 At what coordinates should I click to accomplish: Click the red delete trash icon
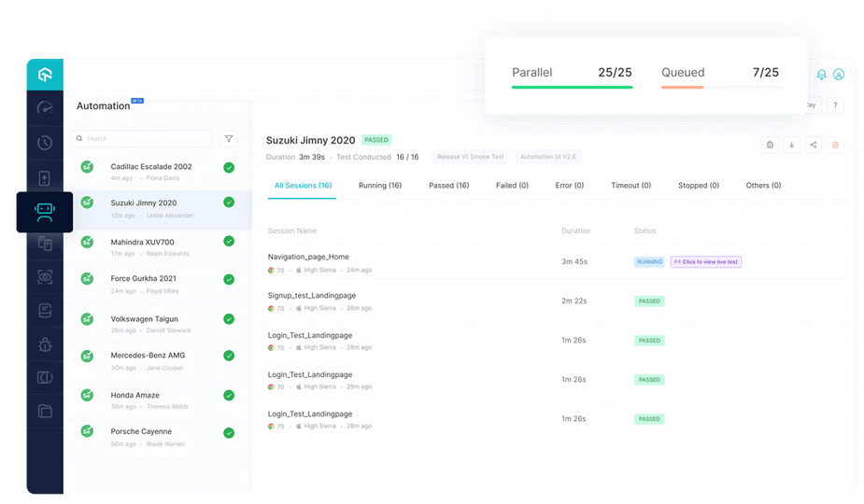(835, 145)
